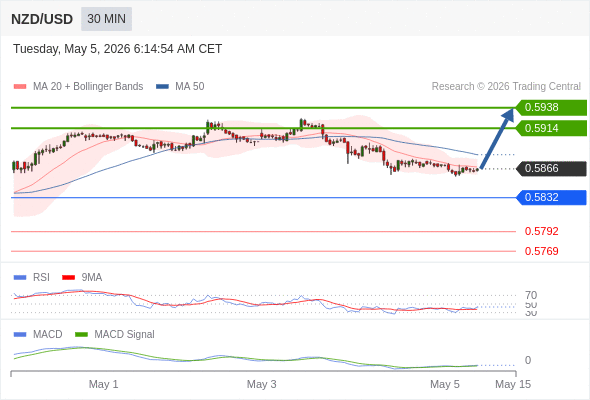
Task: Click the 0.5832 blue pivot label
Action: [x=551, y=198]
